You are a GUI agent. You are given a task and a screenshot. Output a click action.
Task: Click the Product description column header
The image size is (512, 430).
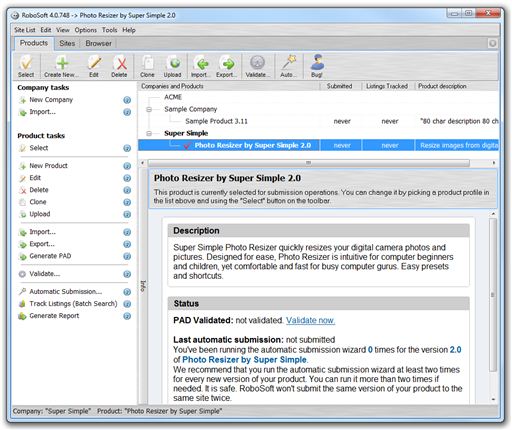tap(456, 86)
